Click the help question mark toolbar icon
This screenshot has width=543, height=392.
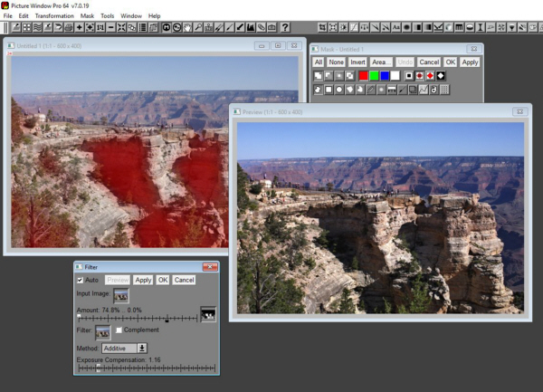pos(286,28)
